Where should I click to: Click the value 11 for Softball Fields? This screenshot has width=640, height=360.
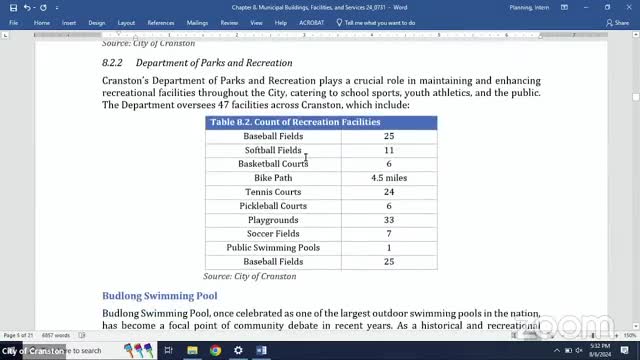point(389,150)
